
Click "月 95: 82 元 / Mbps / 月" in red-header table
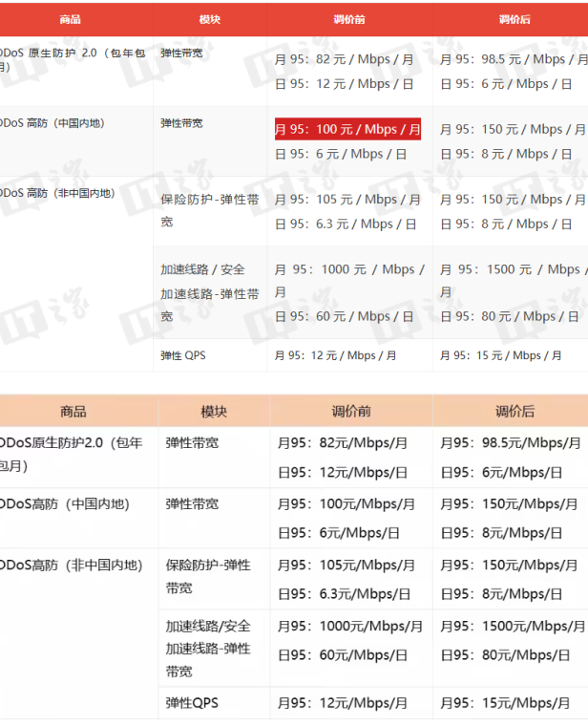(344, 59)
